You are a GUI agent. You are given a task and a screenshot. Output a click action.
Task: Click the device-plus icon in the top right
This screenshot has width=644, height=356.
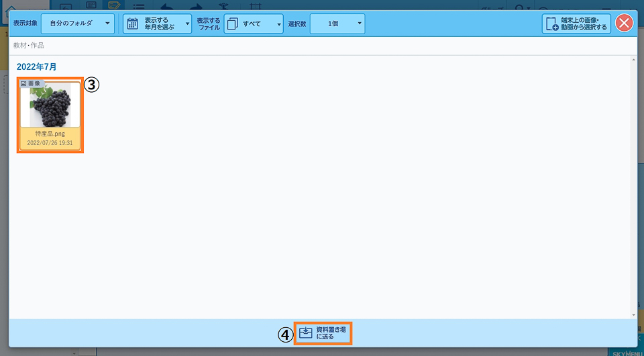pyautogui.click(x=553, y=24)
